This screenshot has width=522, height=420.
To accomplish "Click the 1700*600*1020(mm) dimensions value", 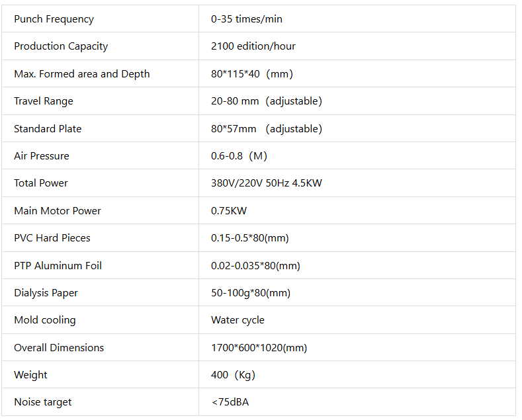I will (x=259, y=348).
